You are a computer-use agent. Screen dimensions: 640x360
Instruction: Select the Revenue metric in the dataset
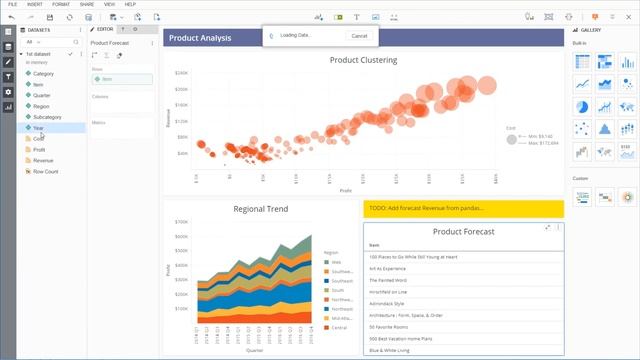tap(43, 160)
